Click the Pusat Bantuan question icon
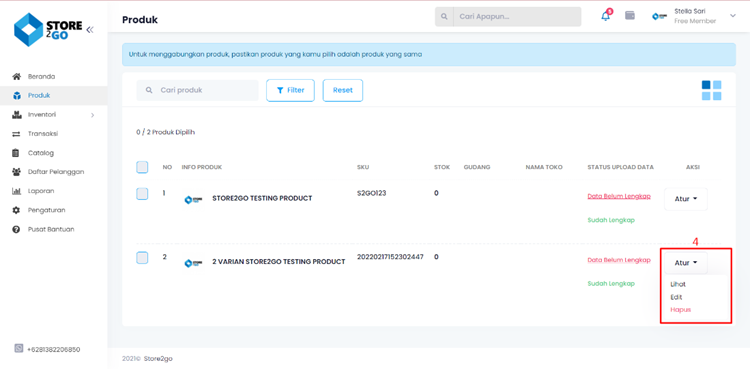 click(x=16, y=229)
